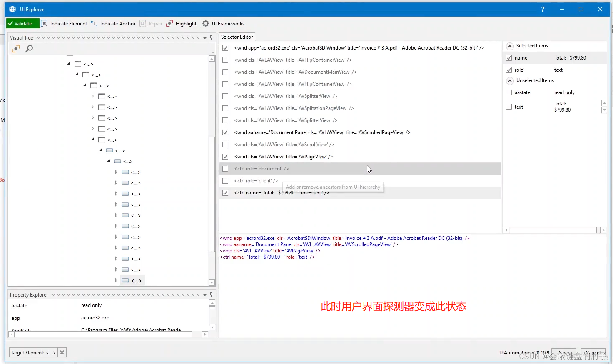This screenshot has height=364, width=613.
Task: Click the first AVSplitterView selector row text
Action: 286,96
